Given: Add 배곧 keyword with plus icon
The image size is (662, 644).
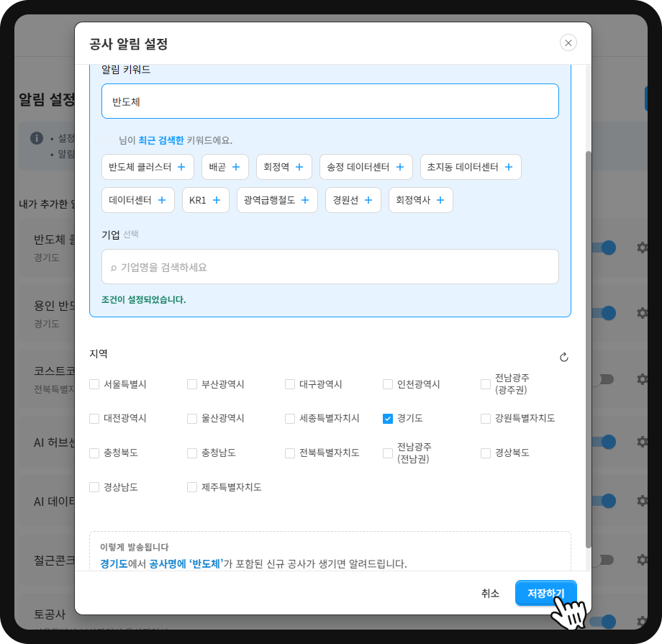Looking at the screenshot, I should pos(236,167).
